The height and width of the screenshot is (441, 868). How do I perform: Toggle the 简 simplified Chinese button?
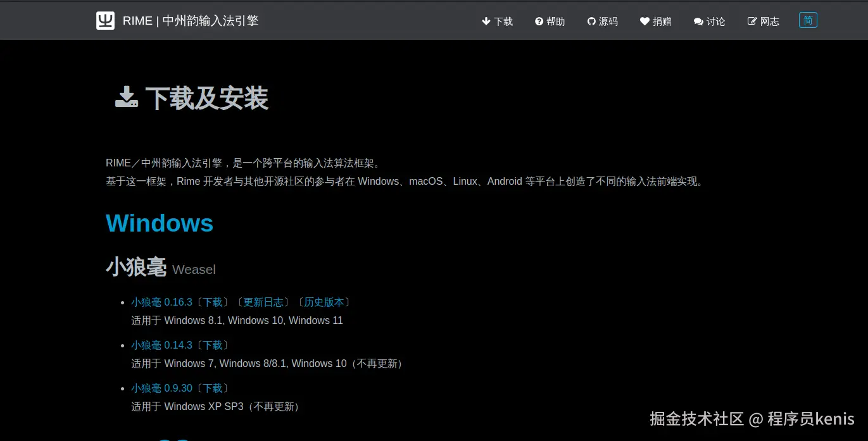pos(808,20)
